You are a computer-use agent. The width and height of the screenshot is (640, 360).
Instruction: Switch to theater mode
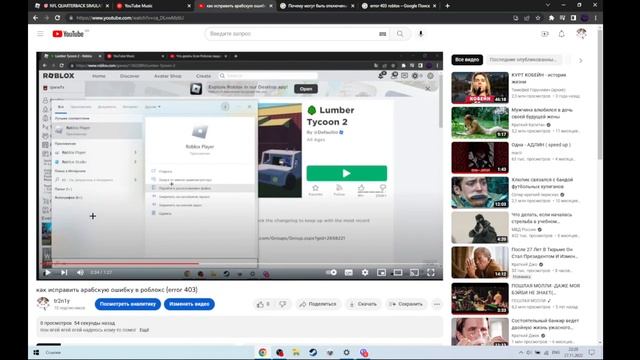pyautogui.click(x=398, y=272)
